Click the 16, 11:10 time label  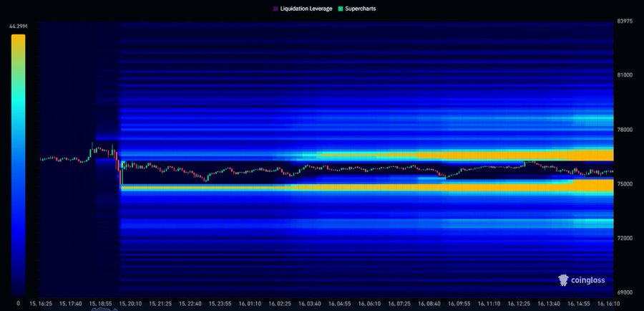coord(489,304)
